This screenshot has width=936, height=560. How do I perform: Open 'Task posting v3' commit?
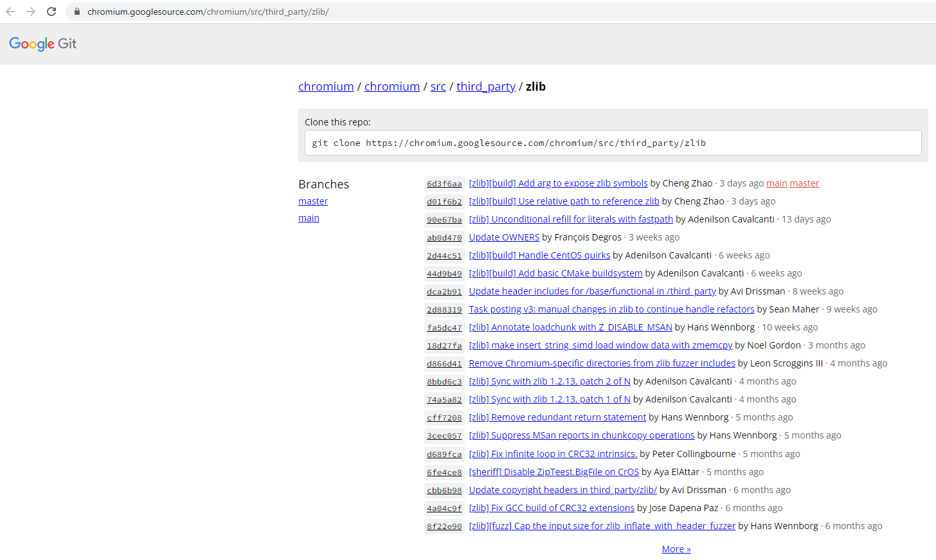click(611, 309)
